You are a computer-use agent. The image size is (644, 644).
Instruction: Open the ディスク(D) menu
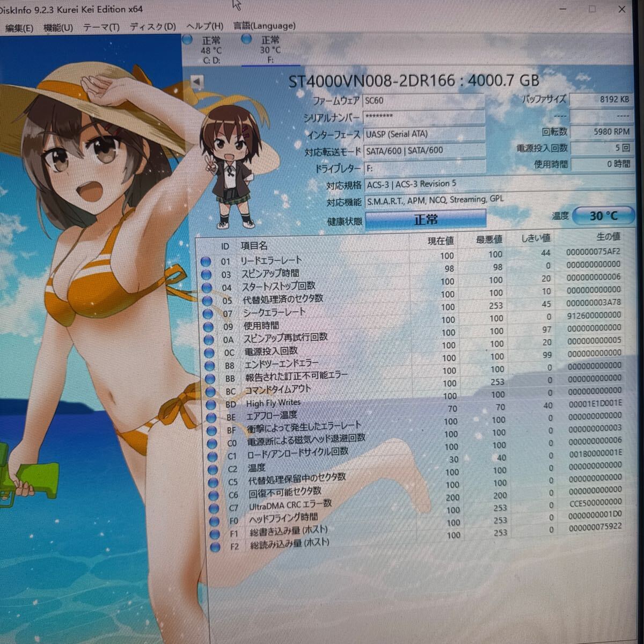coord(152,25)
